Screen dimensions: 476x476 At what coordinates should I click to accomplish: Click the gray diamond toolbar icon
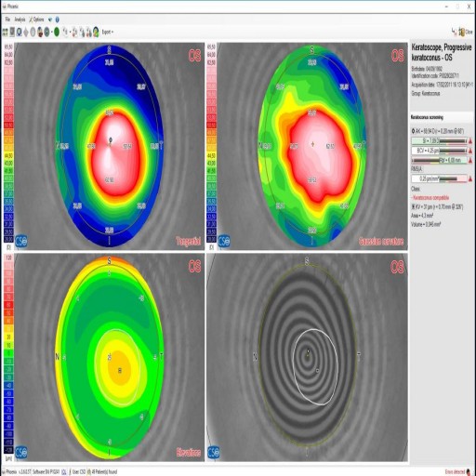point(26,32)
